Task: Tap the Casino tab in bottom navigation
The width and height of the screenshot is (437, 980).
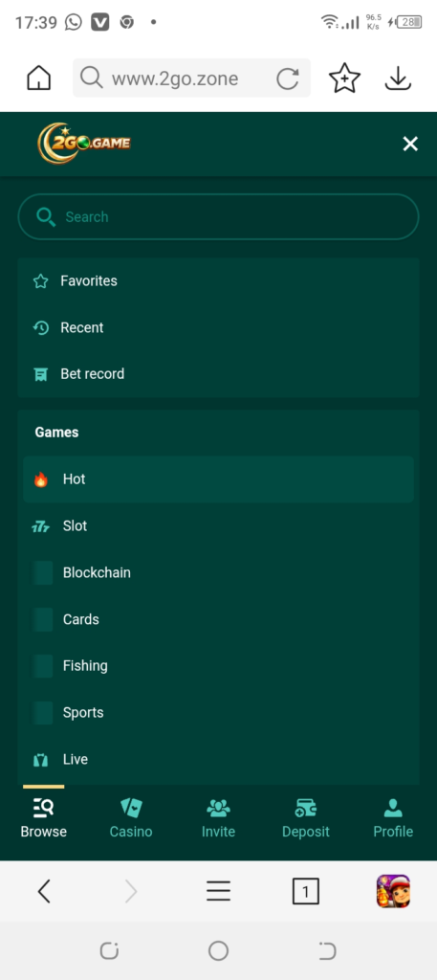Action: pos(131,818)
